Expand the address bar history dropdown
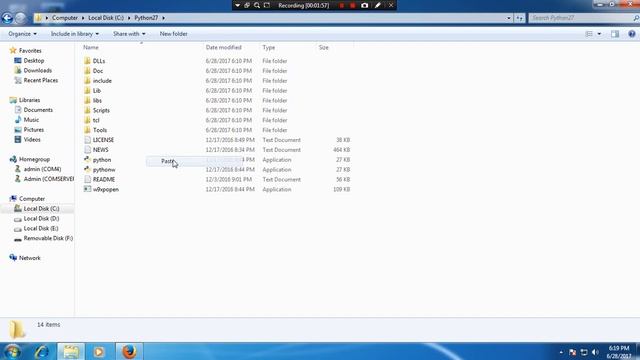This screenshot has height=360, width=640. tap(509, 18)
